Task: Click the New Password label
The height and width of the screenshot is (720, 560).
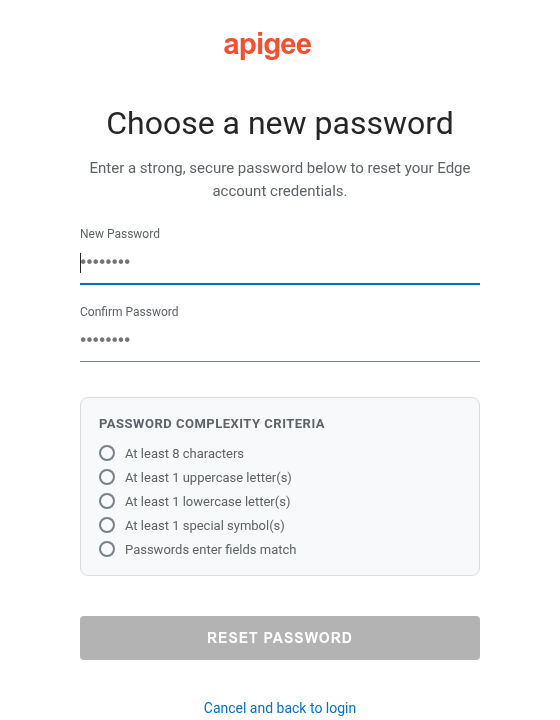Action: [120, 234]
